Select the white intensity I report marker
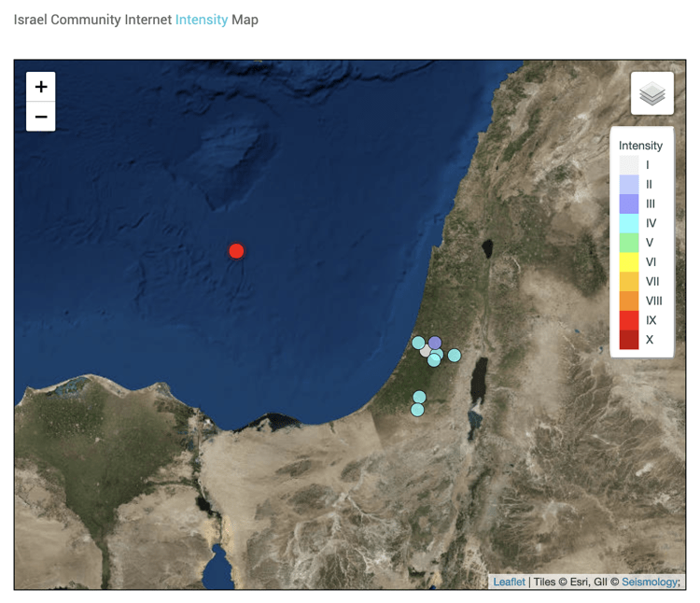Screen dimensions: 700x603 coord(425,351)
